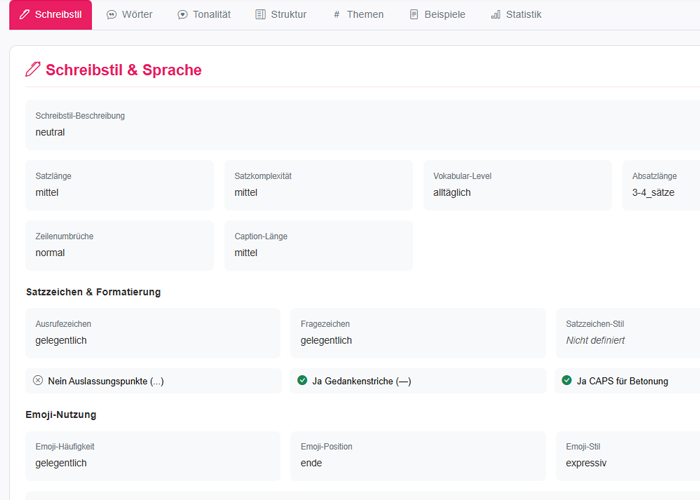
Task: Click green check icon beside CAPS für Betonung
Action: click(567, 380)
